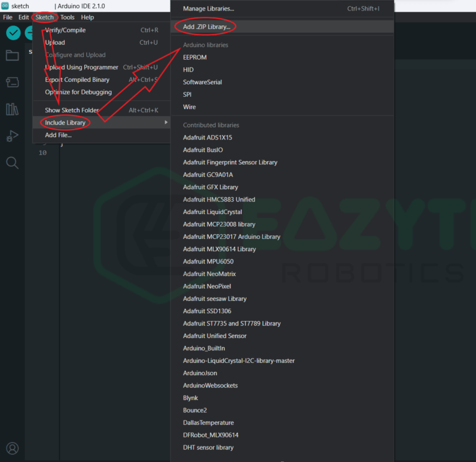Select Adafruit NeoPixel library

tap(283, 287)
